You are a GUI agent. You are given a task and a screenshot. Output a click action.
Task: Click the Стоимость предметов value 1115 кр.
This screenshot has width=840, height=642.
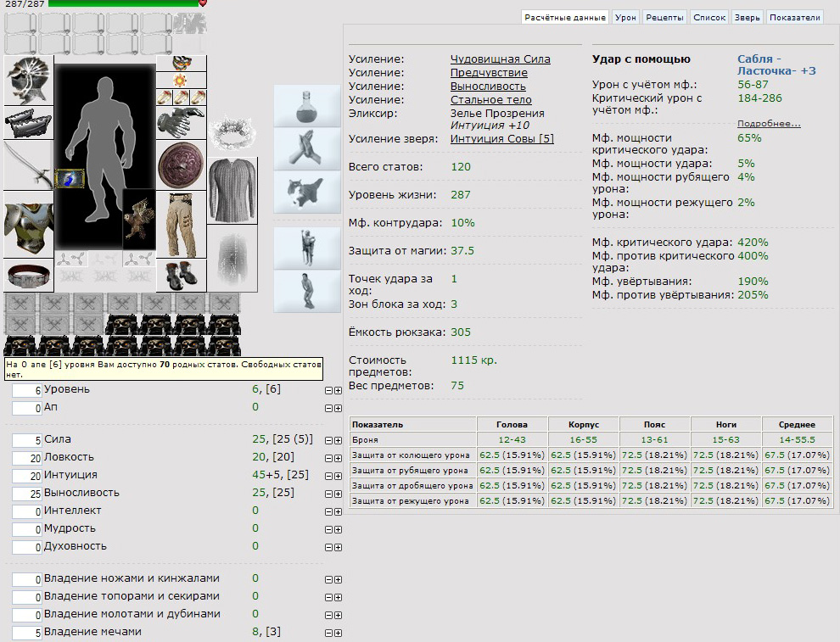pyautogui.click(x=473, y=360)
